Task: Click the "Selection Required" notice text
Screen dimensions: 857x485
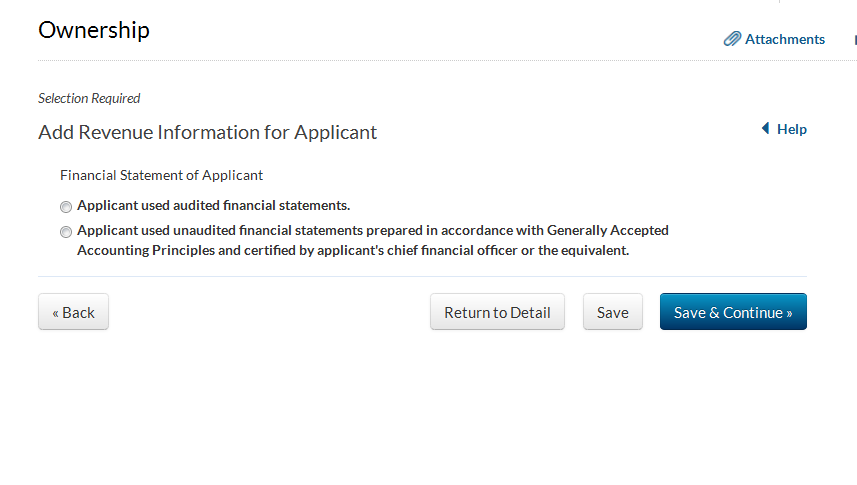Action: click(89, 99)
